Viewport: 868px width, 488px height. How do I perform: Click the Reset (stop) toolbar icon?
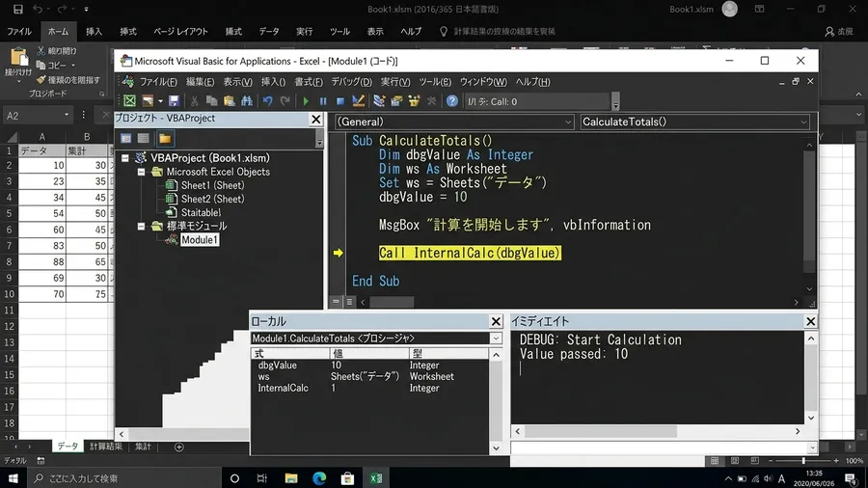point(339,101)
